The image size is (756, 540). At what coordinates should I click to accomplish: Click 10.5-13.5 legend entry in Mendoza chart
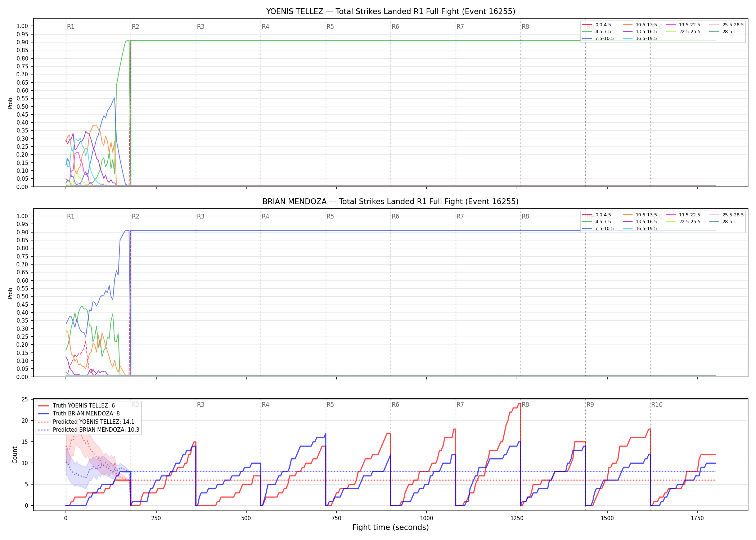pos(640,215)
